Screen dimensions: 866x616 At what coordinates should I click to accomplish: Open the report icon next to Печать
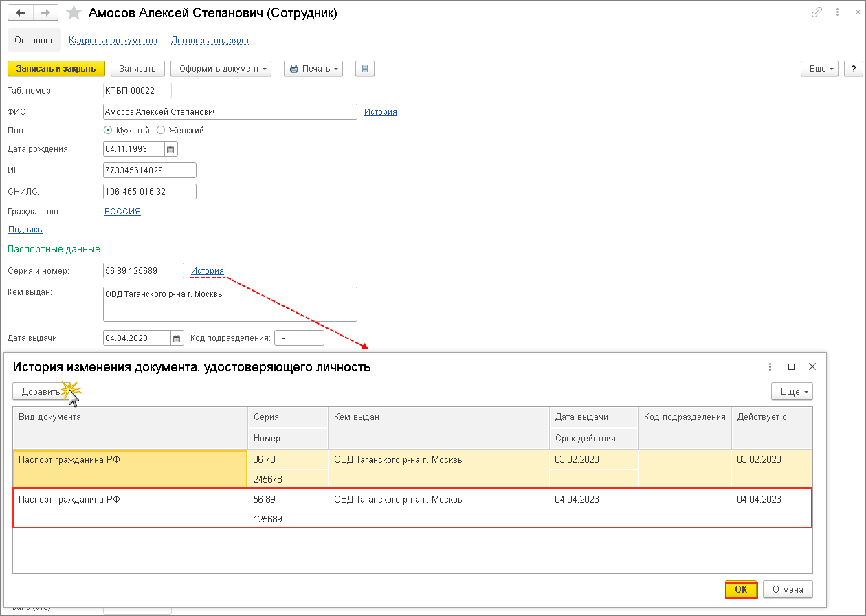tap(364, 69)
